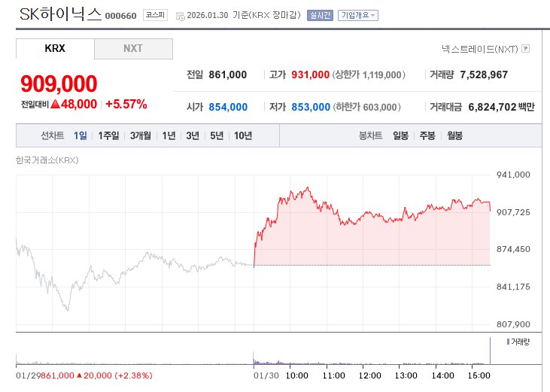Click the NXT help question-mark icon

[x=525, y=49]
